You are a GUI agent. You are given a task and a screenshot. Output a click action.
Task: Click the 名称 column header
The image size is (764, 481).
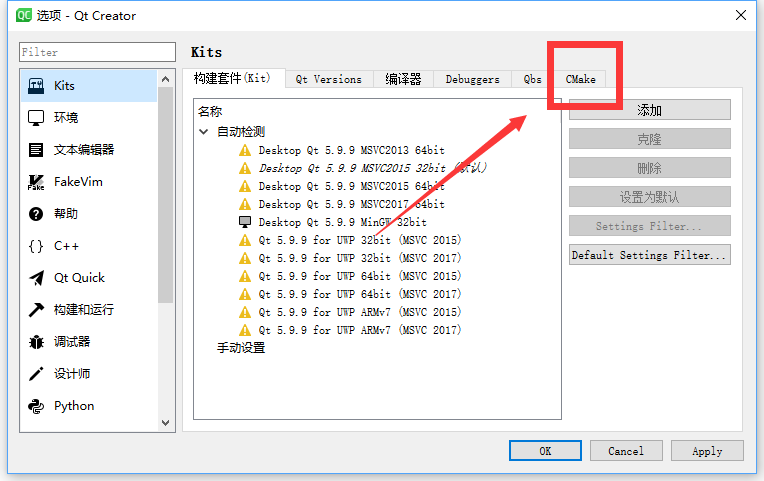point(210,112)
